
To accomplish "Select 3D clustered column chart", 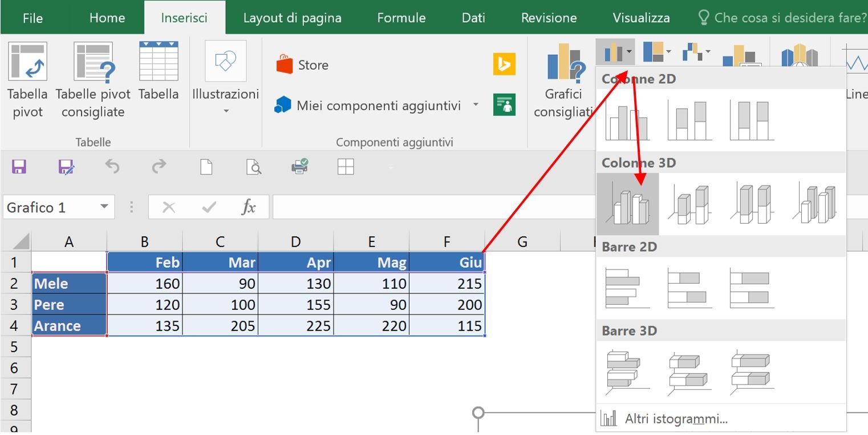I will click(628, 204).
